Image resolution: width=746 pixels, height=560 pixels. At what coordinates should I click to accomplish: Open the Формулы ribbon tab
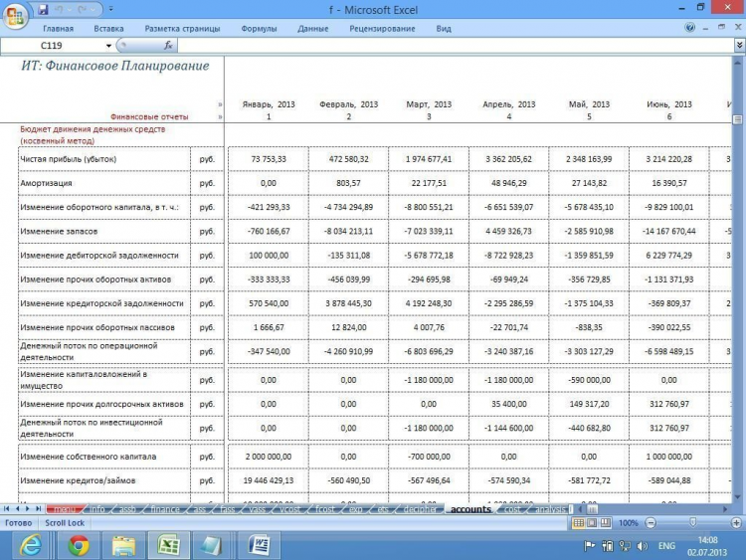click(x=259, y=29)
